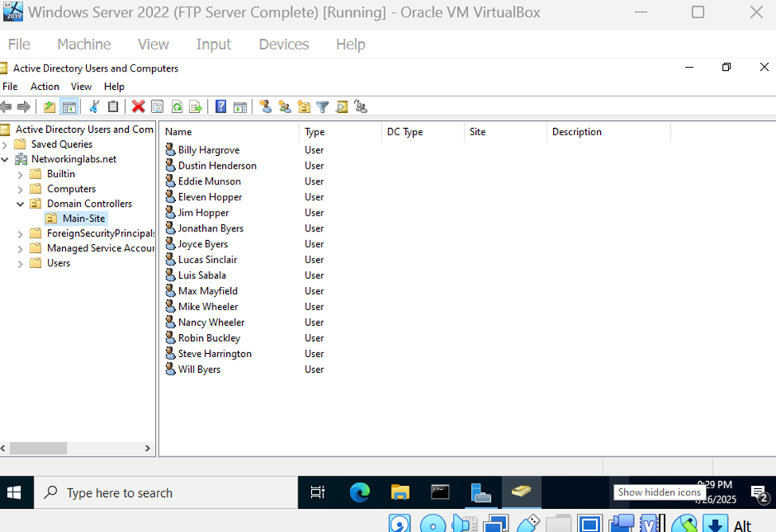776x532 pixels.
Task: Open File menu in Active Directory window
Action: point(10,87)
